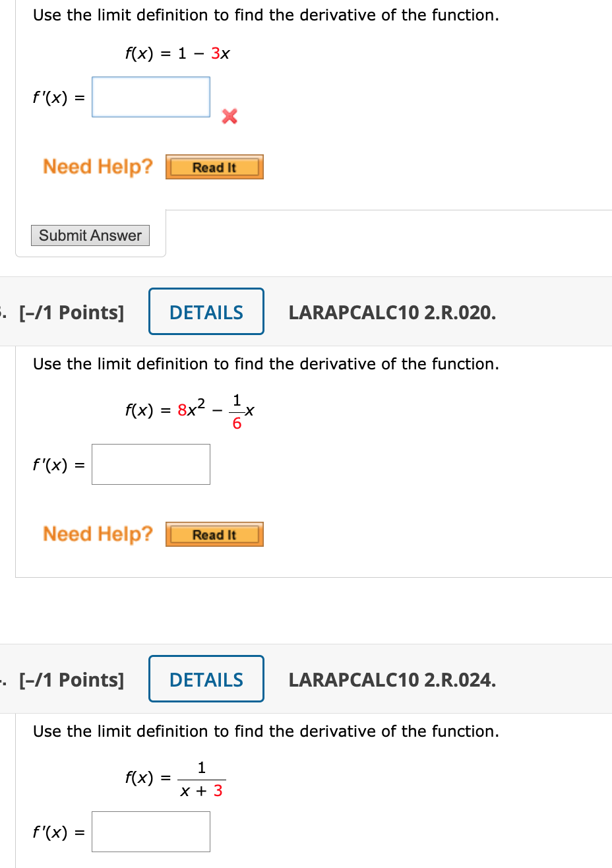Open DETAILS for exercise LARAPCALC10 2.R.020
Viewport: 612px width, 868px height.
[206, 311]
